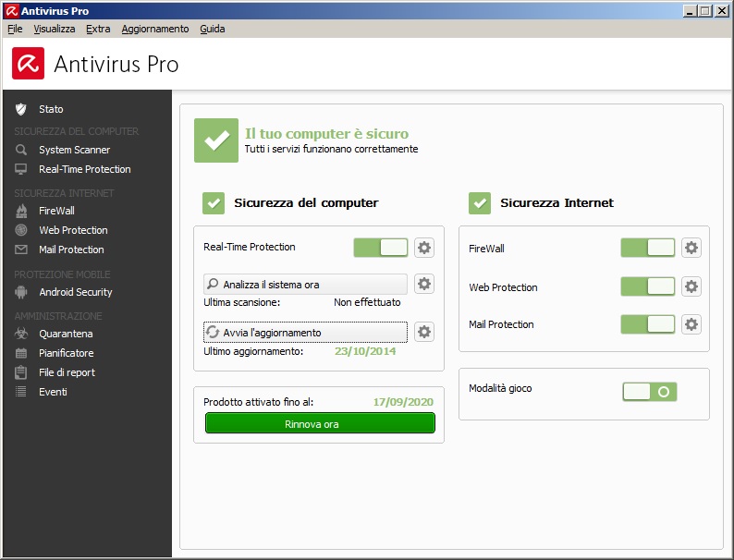Select Eventi label in sidebar
This screenshot has height=560, width=734.
pyautogui.click(x=53, y=392)
